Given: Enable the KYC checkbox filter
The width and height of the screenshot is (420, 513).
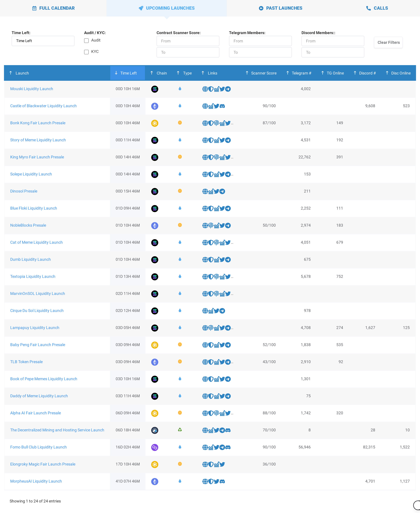Looking at the screenshot, I should pos(86,52).
